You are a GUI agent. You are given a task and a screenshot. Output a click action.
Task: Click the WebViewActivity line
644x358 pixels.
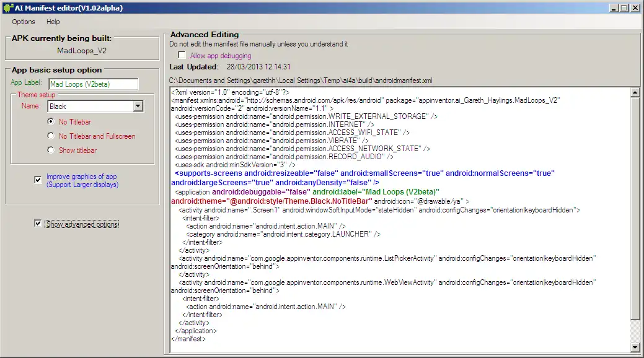387,282
